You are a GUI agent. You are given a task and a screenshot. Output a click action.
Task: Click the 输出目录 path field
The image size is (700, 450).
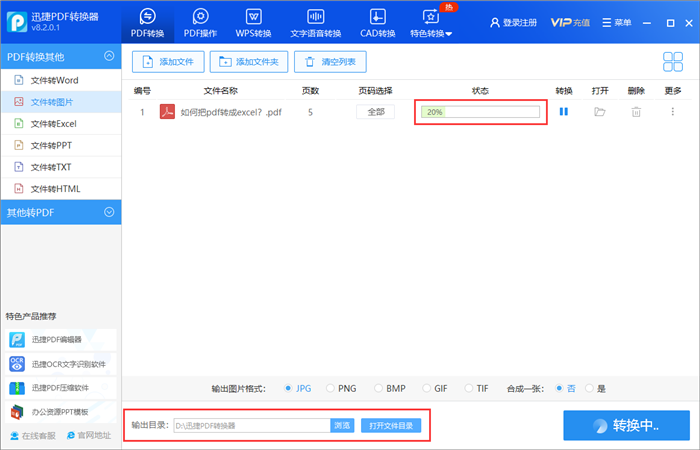[x=252, y=425]
